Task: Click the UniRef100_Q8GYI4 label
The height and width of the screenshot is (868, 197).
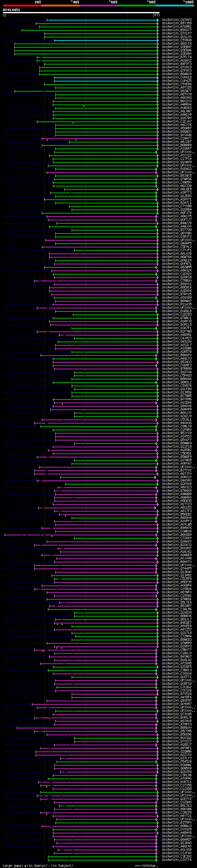Action: coord(177,43)
